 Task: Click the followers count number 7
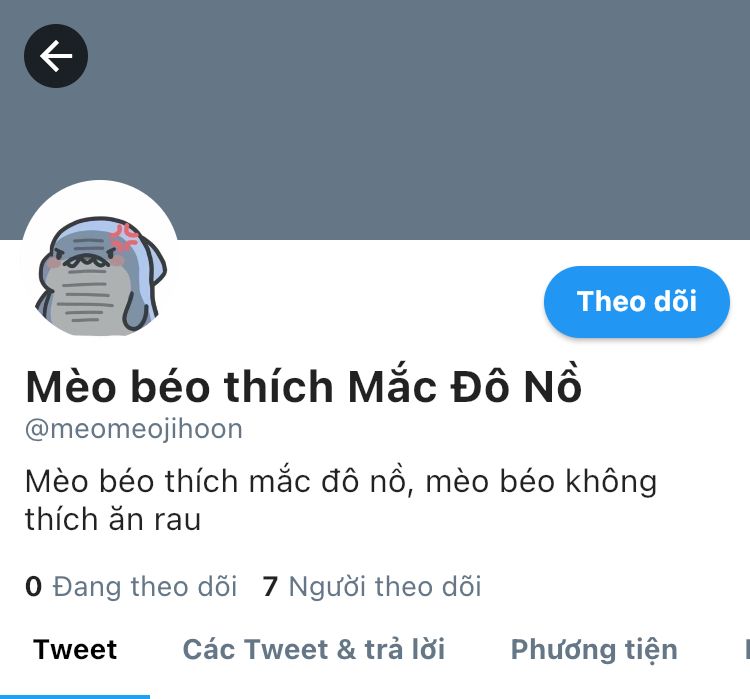coord(270,587)
